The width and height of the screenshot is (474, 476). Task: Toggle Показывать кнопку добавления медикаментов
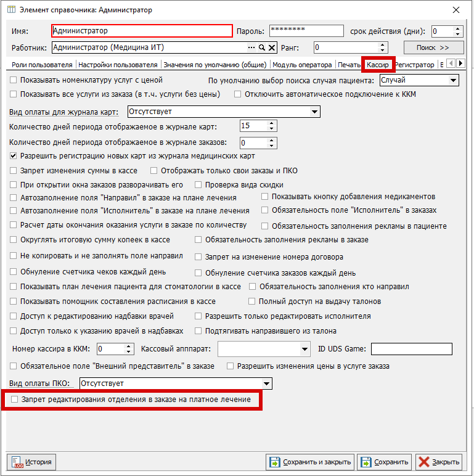(265, 197)
